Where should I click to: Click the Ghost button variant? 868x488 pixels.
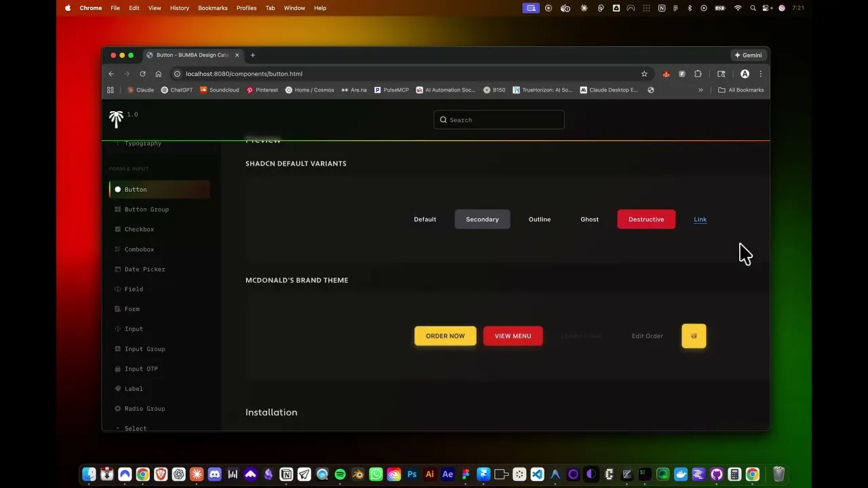[589, 220]
